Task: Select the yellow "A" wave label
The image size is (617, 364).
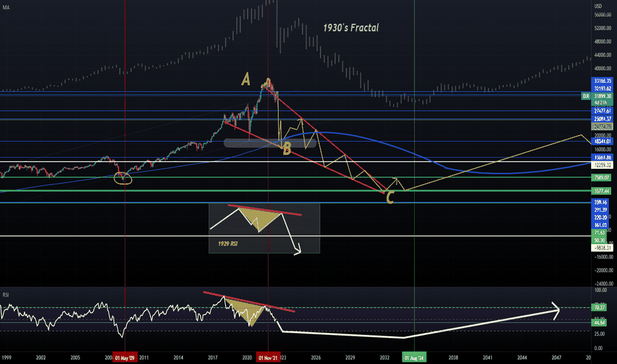Action: click(x=246, y=79)
